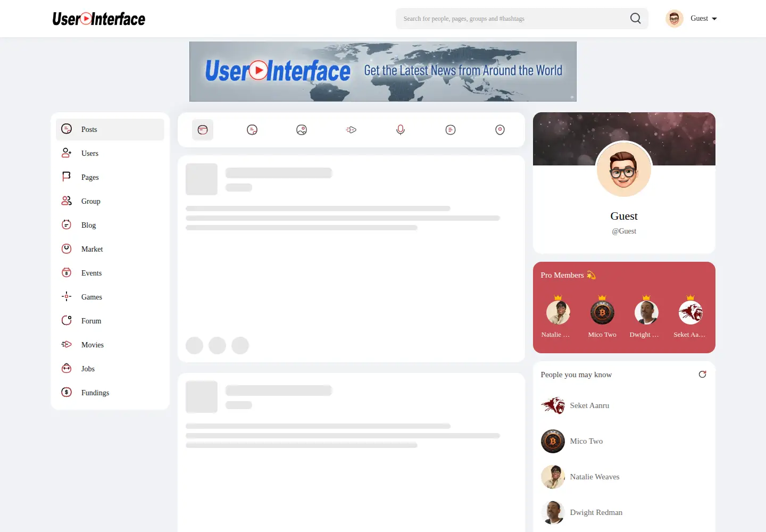Filter feed by audio microphone icon
The image size is (766, 532).
(401, 130)
